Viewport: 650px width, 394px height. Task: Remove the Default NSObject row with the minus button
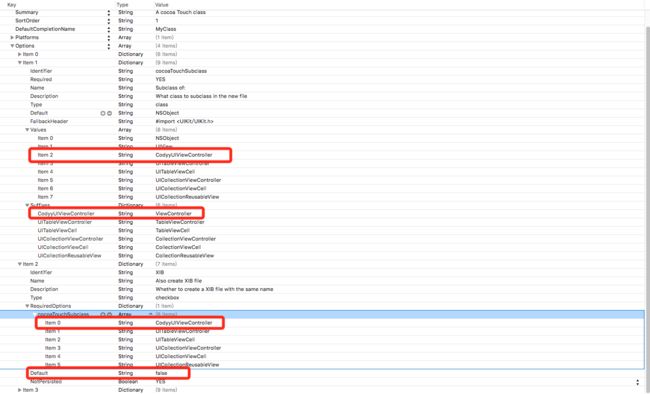point(109,113)
